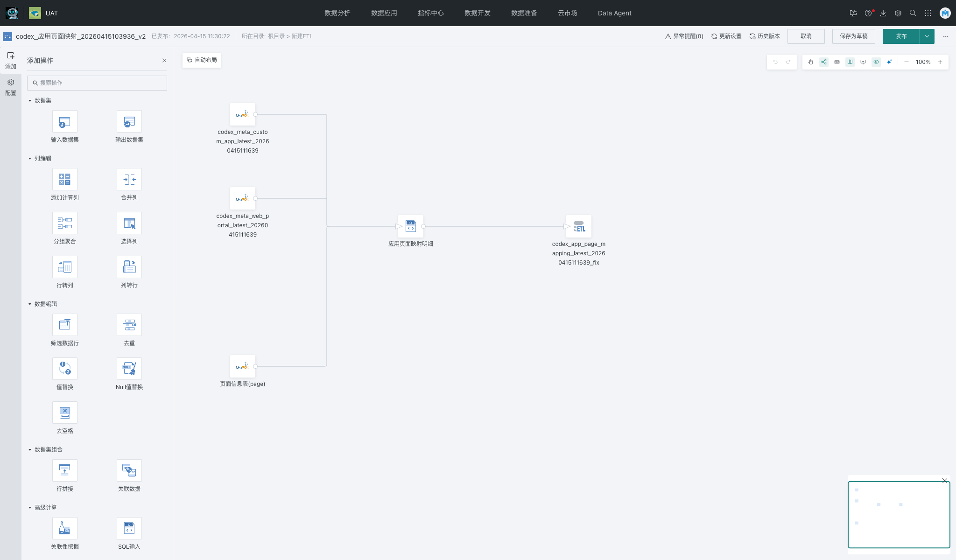Click the 应用页面映射明细 SQL node
Screen dimensions: 956x560
[410, 226]
